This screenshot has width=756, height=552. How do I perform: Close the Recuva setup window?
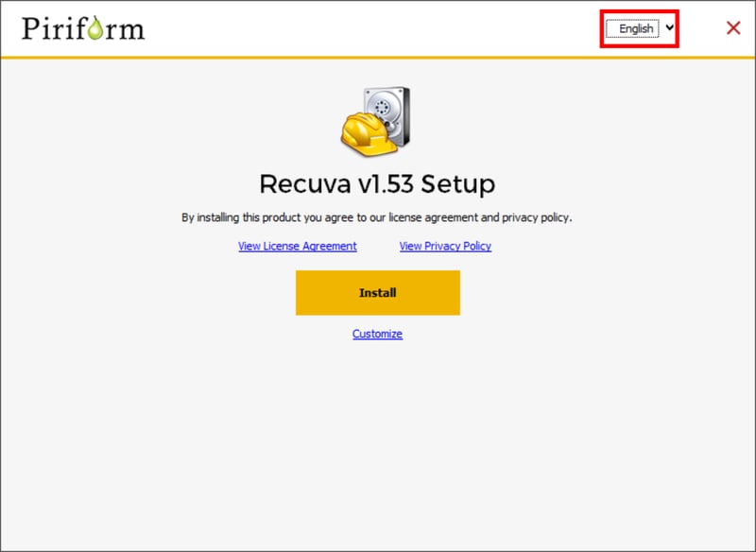click(x=733, y=28)
